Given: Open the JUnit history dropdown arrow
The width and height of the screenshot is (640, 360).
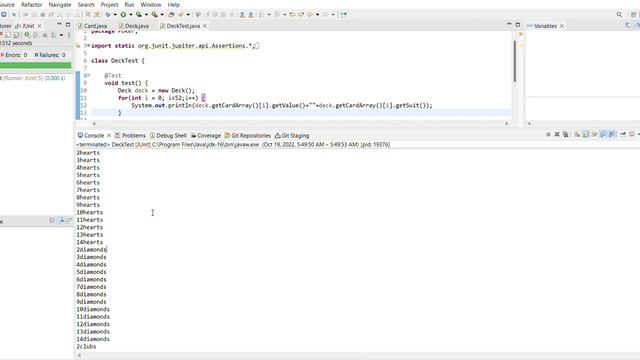Looking at the screenshot, I should click(61, 35).
